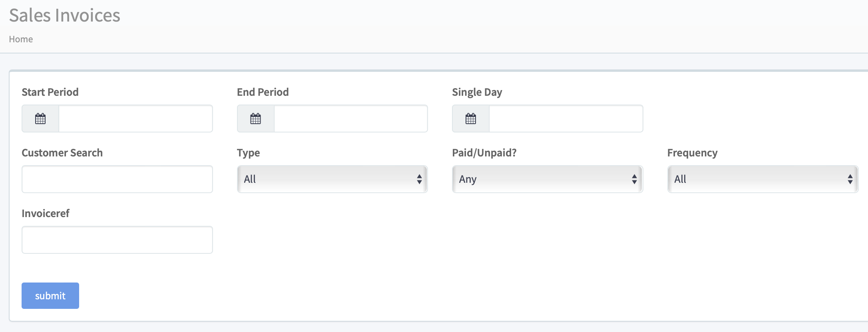
Task: Click the Type field label
Action: click(248, 153)
